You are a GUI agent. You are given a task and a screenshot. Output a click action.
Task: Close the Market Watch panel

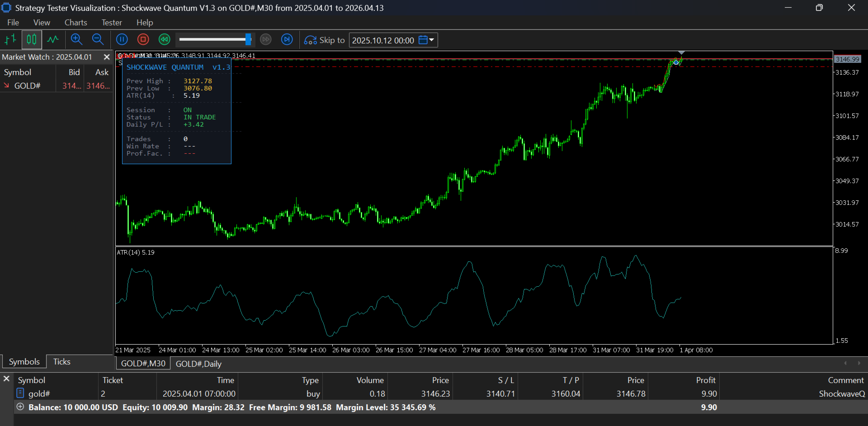click(x=107, y=57)
